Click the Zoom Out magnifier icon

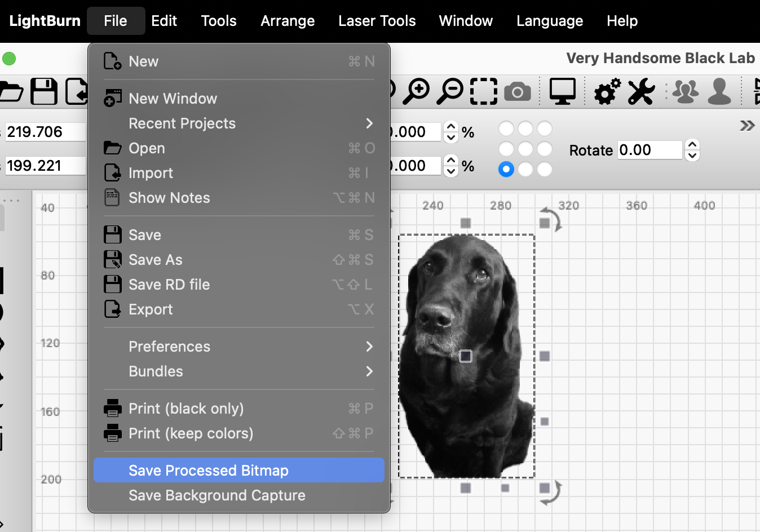450,91
